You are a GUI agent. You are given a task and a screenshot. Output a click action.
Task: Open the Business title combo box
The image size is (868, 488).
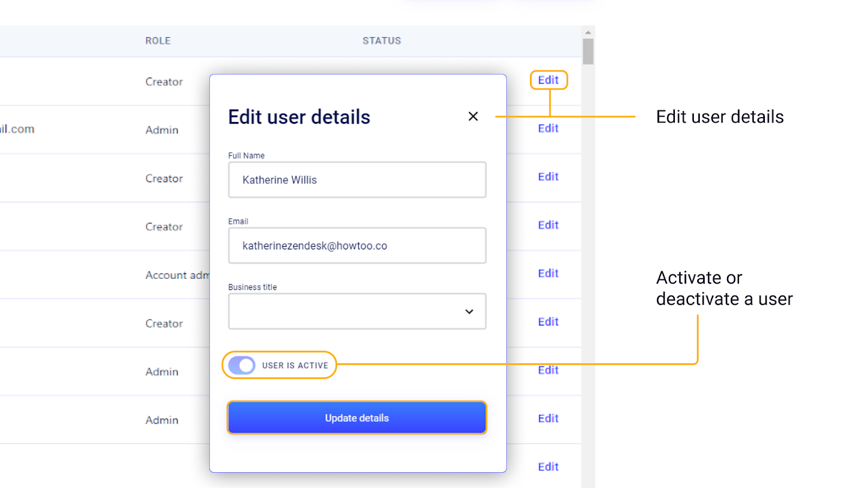[x=347, y=312]
